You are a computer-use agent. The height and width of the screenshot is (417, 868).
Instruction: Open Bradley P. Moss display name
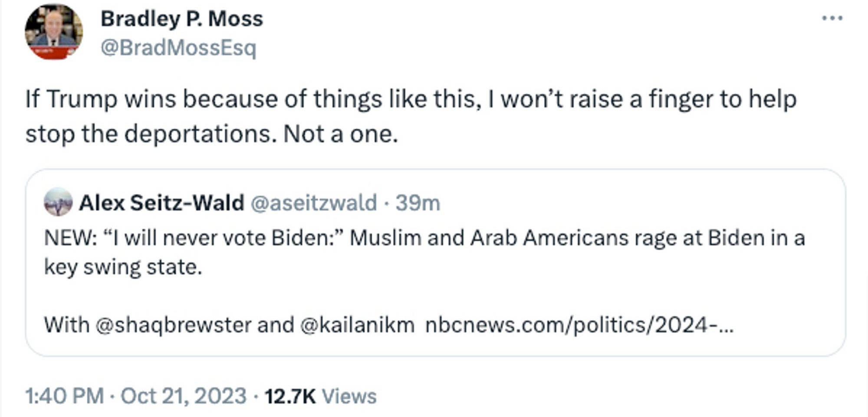[182, 19]
